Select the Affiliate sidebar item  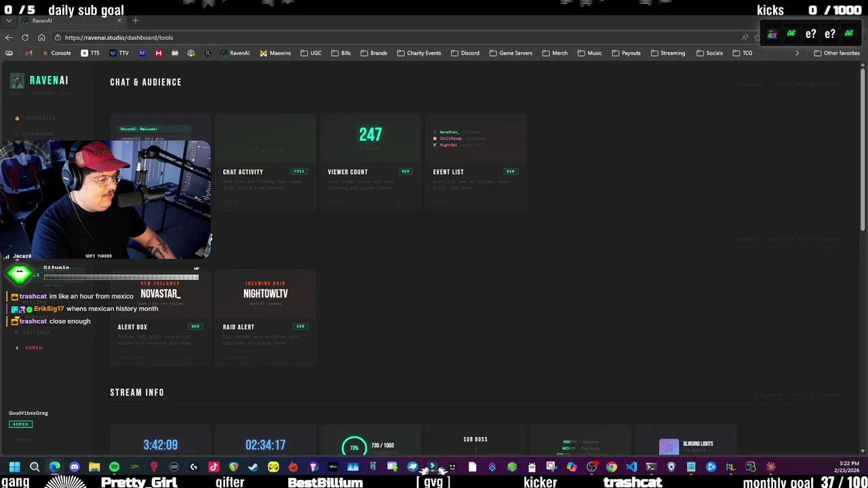(39, 119)
